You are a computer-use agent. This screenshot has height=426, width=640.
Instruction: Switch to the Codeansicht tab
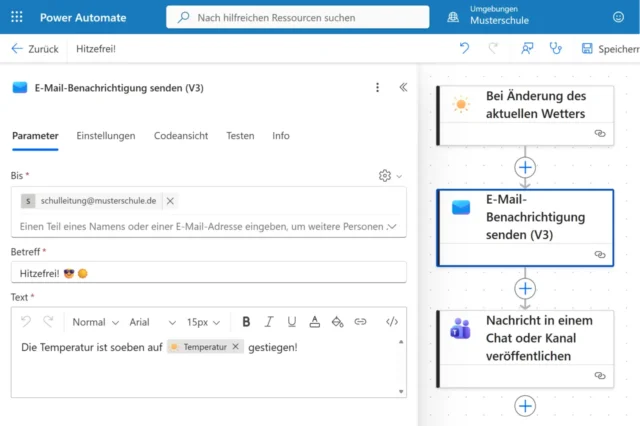point(181,136)
